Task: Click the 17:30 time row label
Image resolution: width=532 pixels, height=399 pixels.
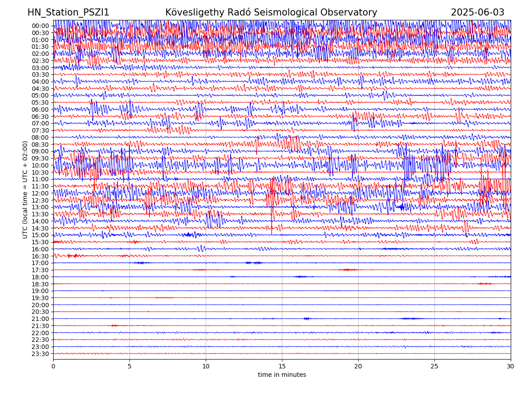Action: click(x=40, y=270)
